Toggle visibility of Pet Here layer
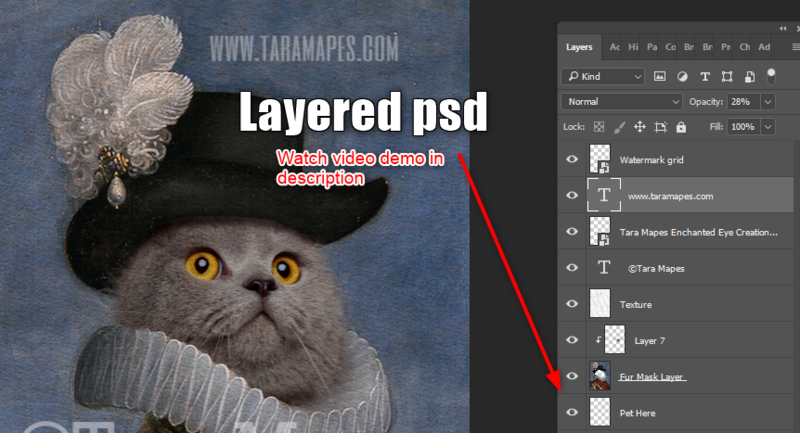The image size is (800, 433). tap(572, 413)
